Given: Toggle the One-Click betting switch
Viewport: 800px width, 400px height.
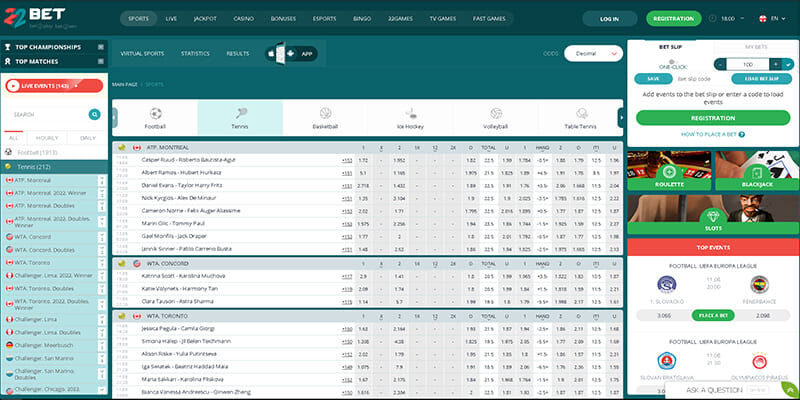Looking at the screenshot, I should point(671,61).
